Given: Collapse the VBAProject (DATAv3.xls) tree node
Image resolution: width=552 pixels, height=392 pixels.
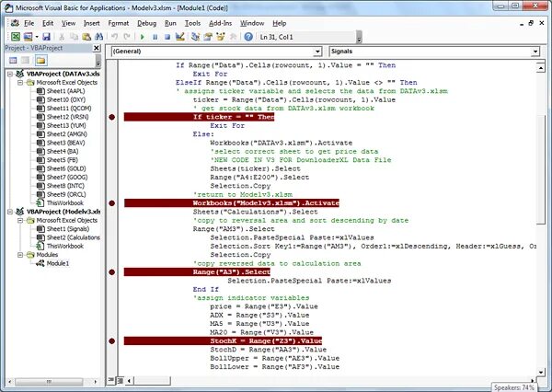Looking at the screenshot, I should (10, 74).
